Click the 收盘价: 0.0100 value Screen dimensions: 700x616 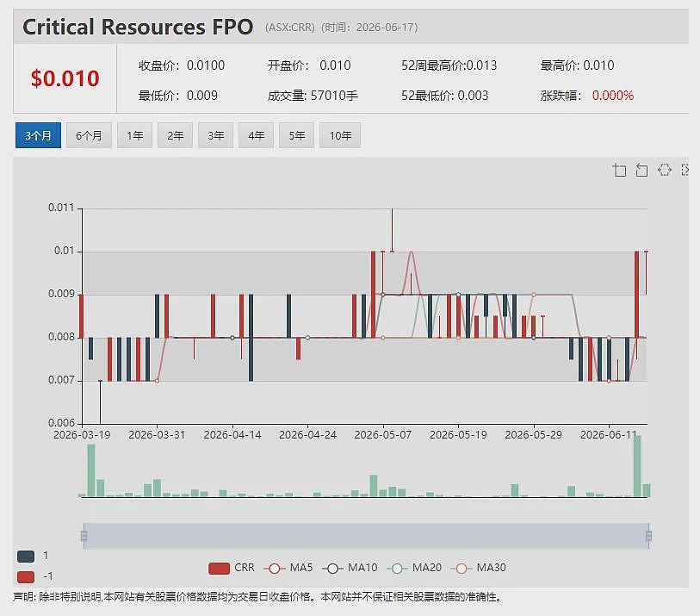coord(182,65)
